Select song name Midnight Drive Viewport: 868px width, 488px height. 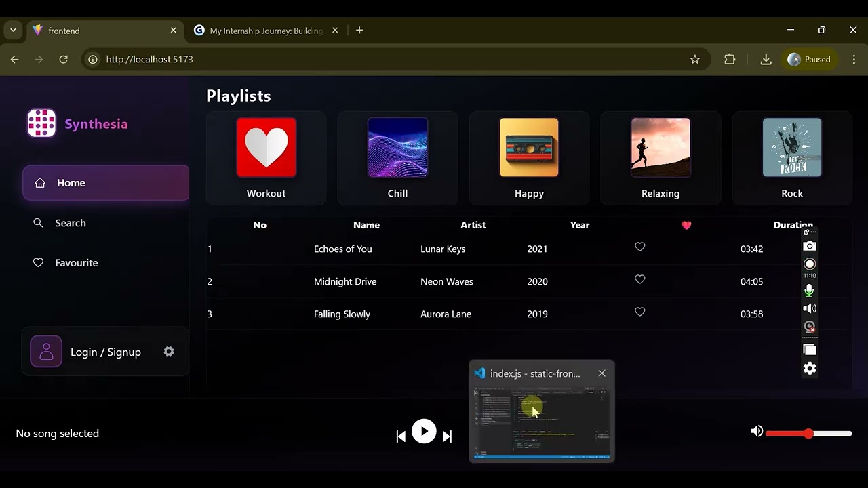[345, 281]
